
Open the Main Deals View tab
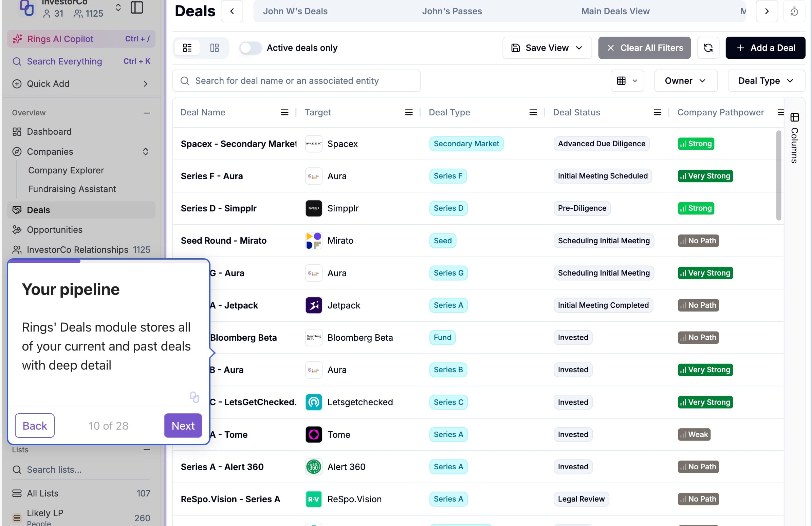tap(615, 11)
